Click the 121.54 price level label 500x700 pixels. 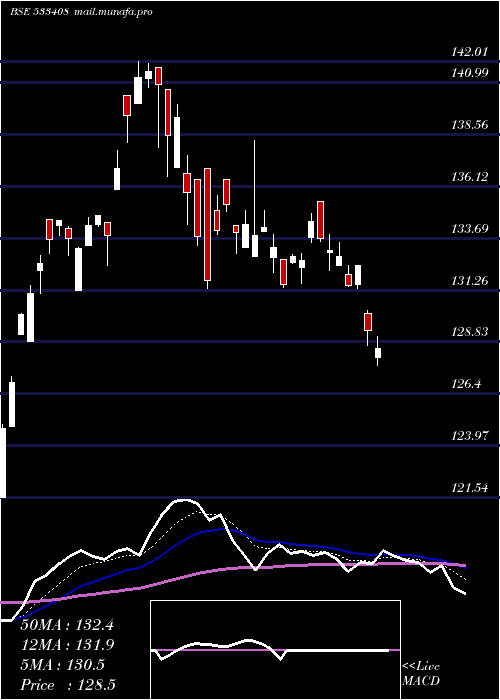coord(469,488)
